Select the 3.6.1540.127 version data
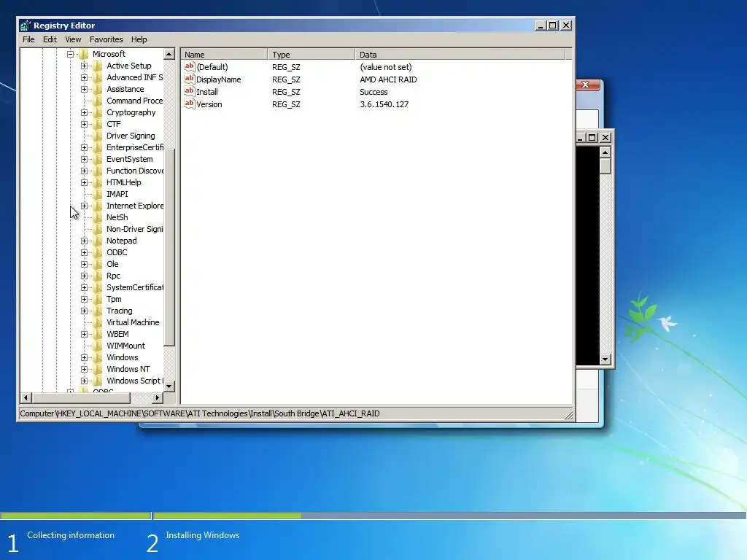 point(384,104)
